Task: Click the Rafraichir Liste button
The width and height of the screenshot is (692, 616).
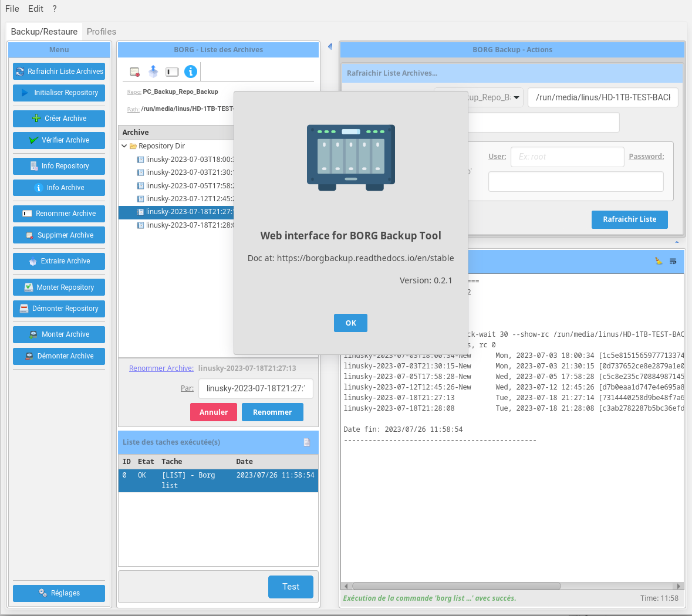Action: click(629, 219)
